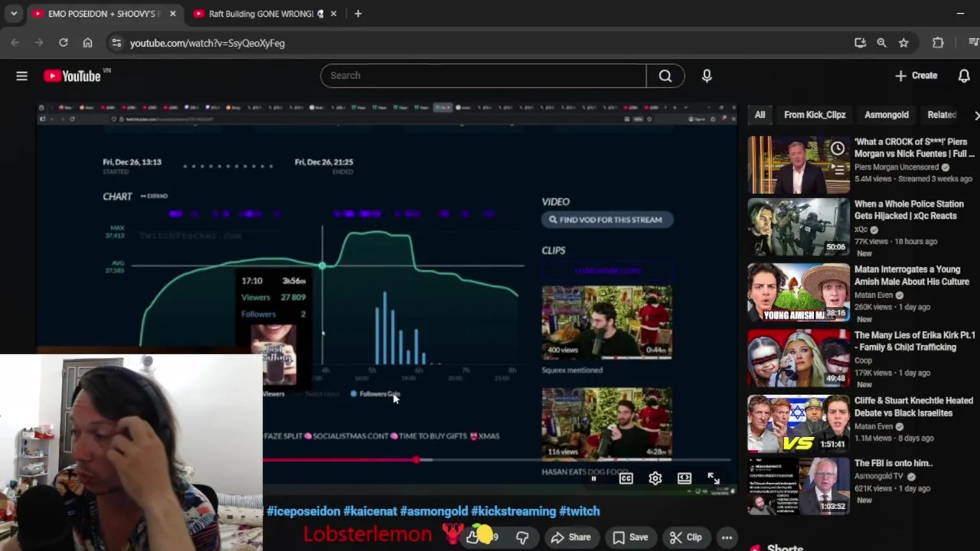Reload the page
Image resolution: width=980 pixels, height=551 pixels.
[x=64, y=43]
